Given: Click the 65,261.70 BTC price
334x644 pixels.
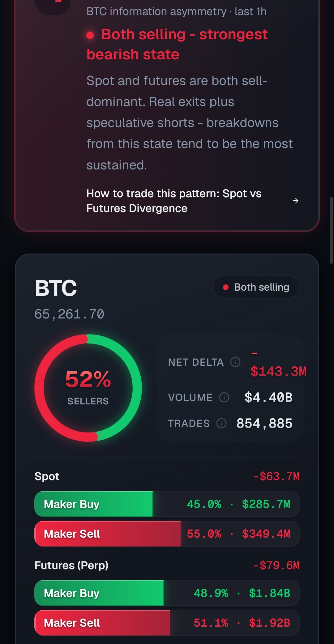Looking at the screenshot, I should (x=69, y=314).
